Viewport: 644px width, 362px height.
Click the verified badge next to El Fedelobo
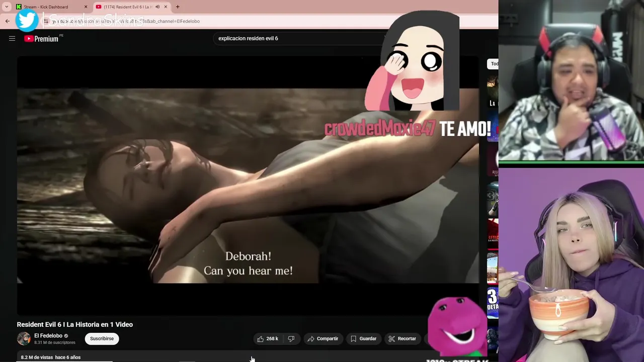point(66,336)
